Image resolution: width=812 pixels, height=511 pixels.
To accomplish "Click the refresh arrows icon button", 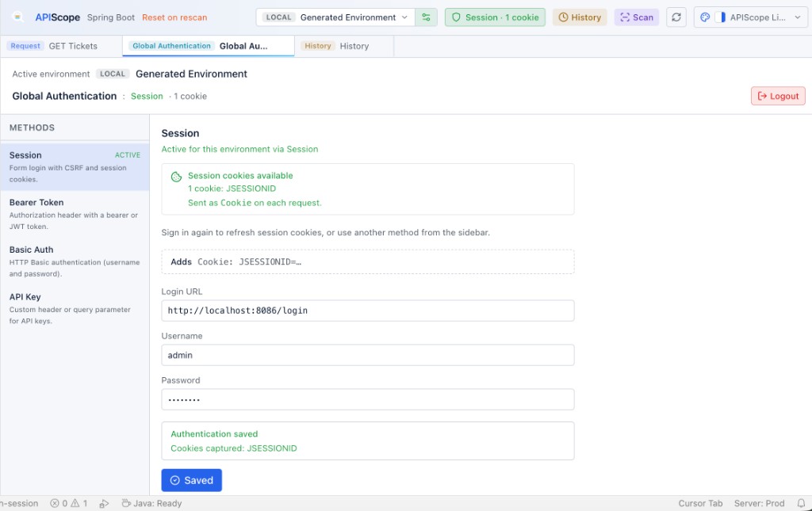I will 676,17.
